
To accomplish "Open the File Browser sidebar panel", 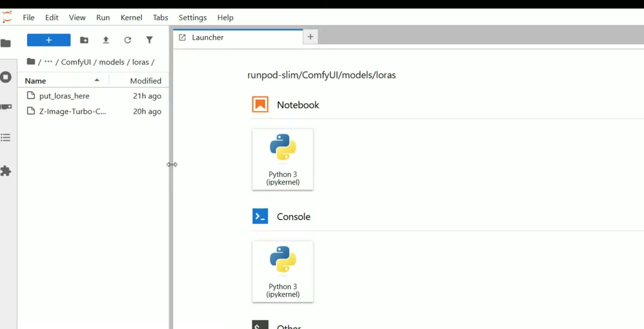I will [6, 43].
